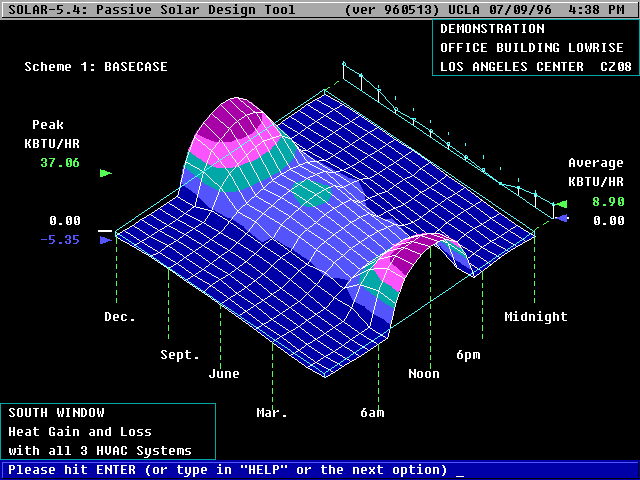640x480 pixels.
Task: Click the Mar. month axis label
Action: pyautogui.click(x=272, y=413)
